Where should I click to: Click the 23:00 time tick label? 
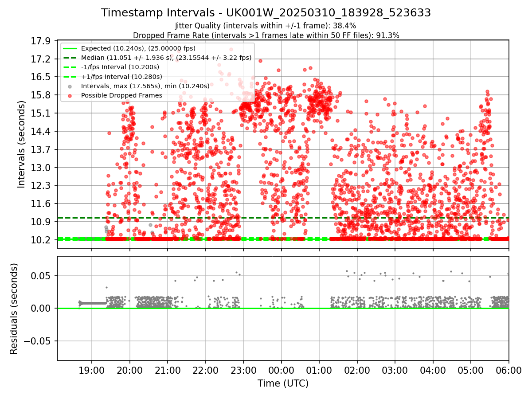coord(243,370)
